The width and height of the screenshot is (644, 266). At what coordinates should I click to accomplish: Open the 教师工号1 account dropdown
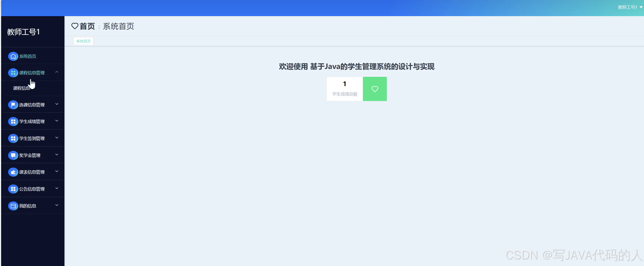pos(628,7)
